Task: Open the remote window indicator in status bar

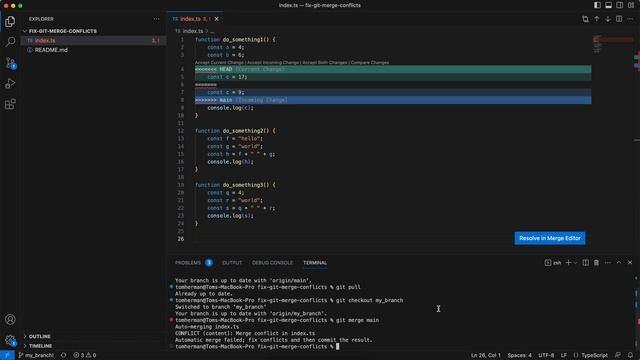Action: [x=7, y=355]
